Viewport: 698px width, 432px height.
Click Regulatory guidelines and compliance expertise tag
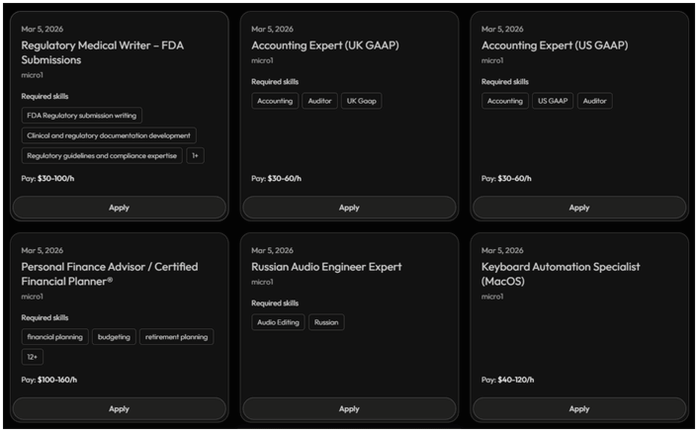point(102,155)
